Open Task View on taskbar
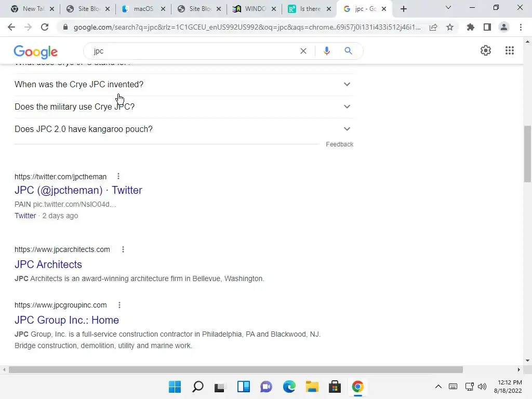Screen dimensions: 532x399 pos(220,387)
